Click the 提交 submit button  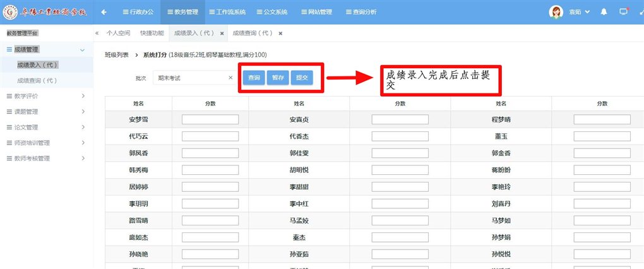(x=302, y=78)
